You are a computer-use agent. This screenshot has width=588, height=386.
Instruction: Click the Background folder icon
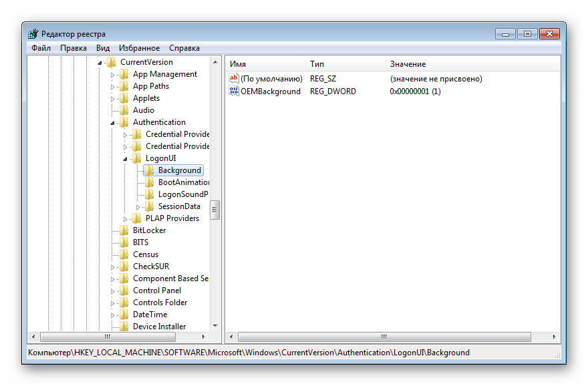(150, 170)
